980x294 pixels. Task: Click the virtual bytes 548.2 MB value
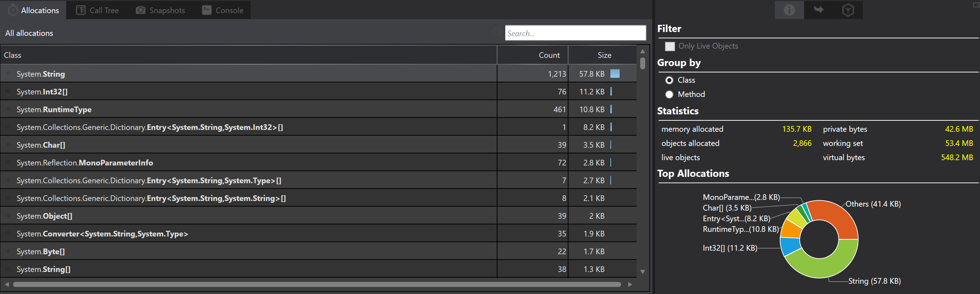(957, 157)
